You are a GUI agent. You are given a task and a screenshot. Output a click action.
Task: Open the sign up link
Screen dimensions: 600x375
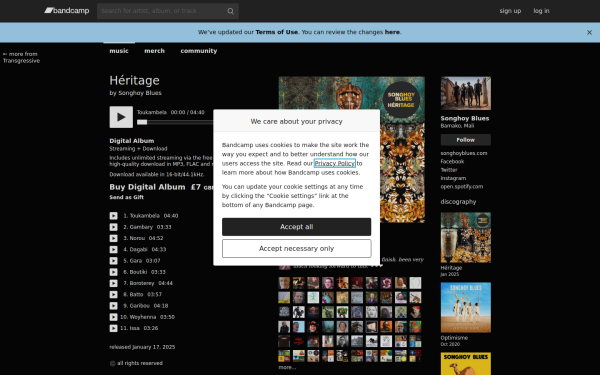click(x=510, y=11)
